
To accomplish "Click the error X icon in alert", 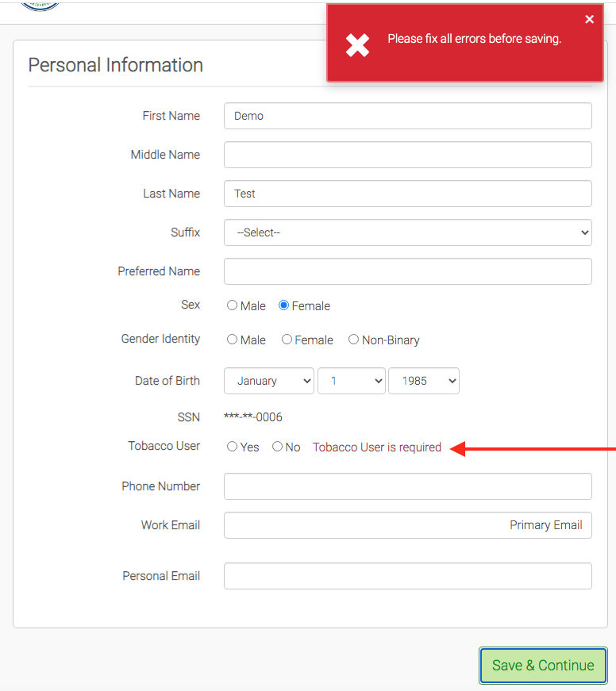I will point(358,45).
